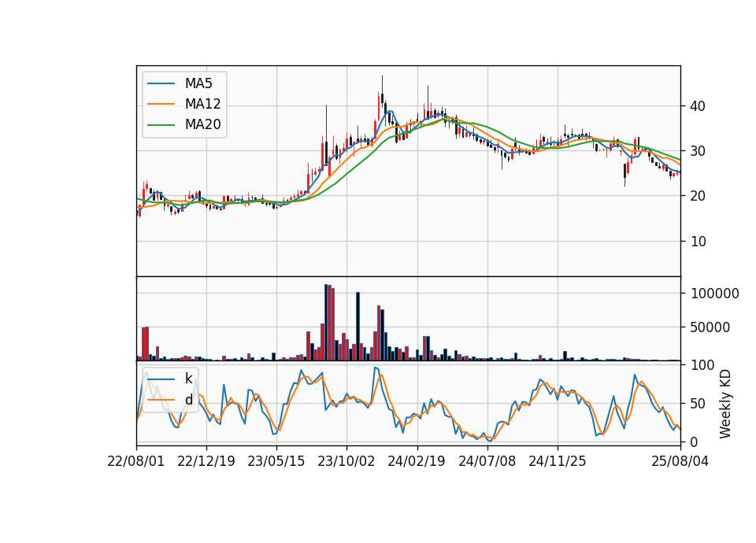Screen dimensions: 756x543
Task: Click the price axis value 30
Action: [x=698, y=151]
